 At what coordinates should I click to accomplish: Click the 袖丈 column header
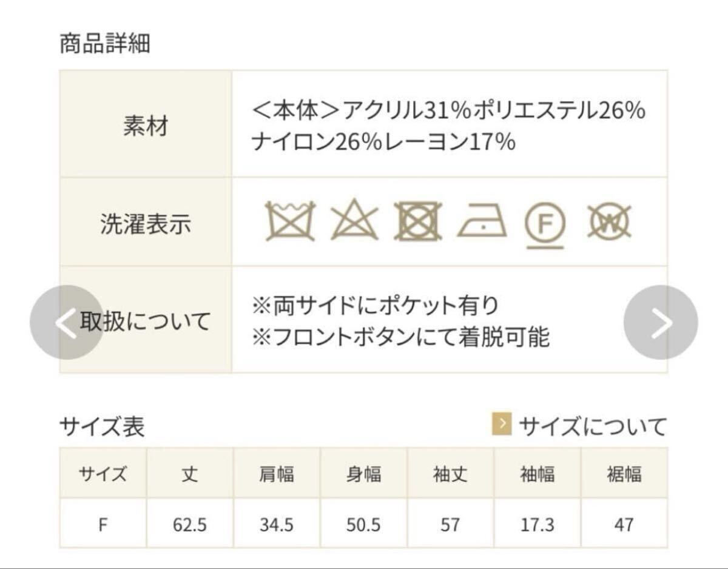[x=450, y=474]
